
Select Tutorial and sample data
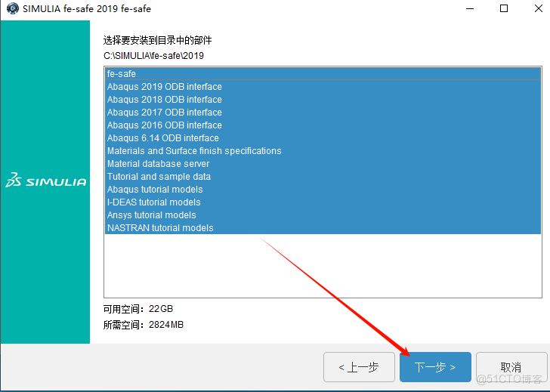323,177
